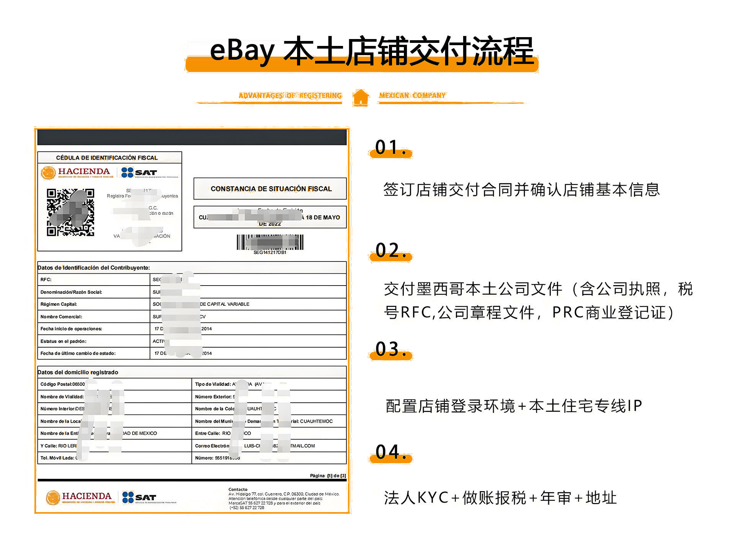Click the 01. step number badge
The image size is (735, 560).
pyautogui.click(x=390, y=148)
